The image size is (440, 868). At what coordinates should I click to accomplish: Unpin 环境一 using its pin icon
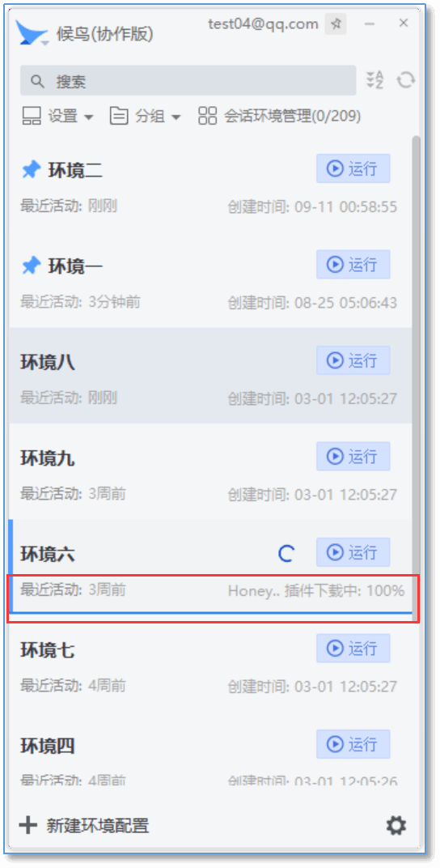[31, 266]
